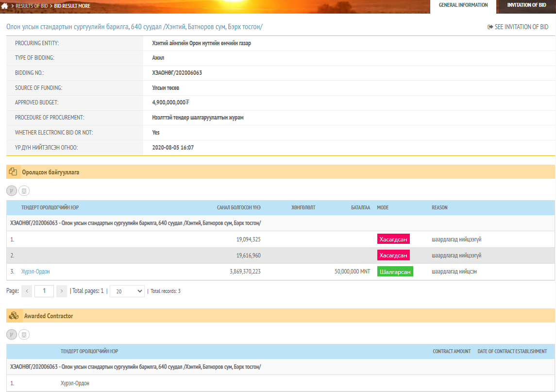Screen dimensions: 556x392
Task: Click the tender title heading link
Action: (135, 27)
